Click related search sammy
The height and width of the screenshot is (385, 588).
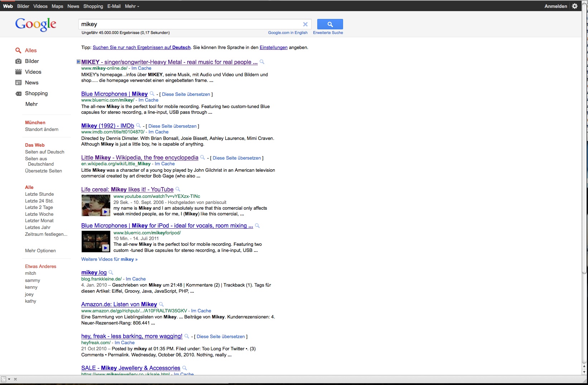coord(33,281)
